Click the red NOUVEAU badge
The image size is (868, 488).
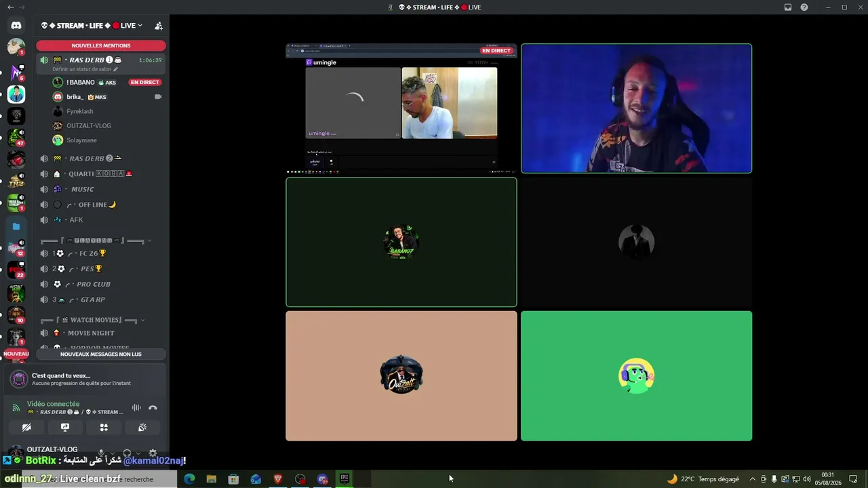[x=16, y=354]
